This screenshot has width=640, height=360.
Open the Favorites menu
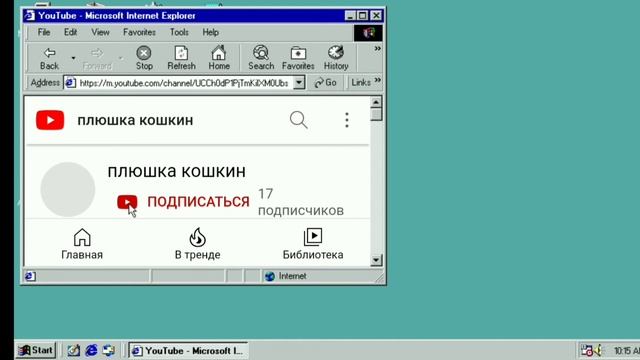tap(139, 32)
